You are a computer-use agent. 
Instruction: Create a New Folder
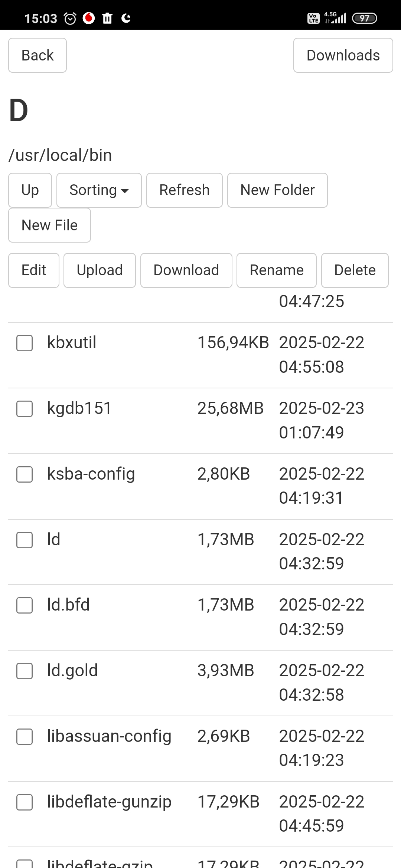(x=277, y=190)
